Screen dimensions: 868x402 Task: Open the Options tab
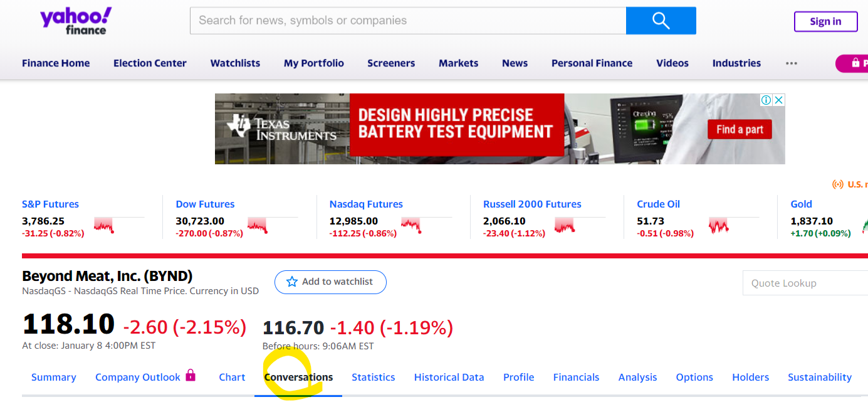tap(694, 377)
